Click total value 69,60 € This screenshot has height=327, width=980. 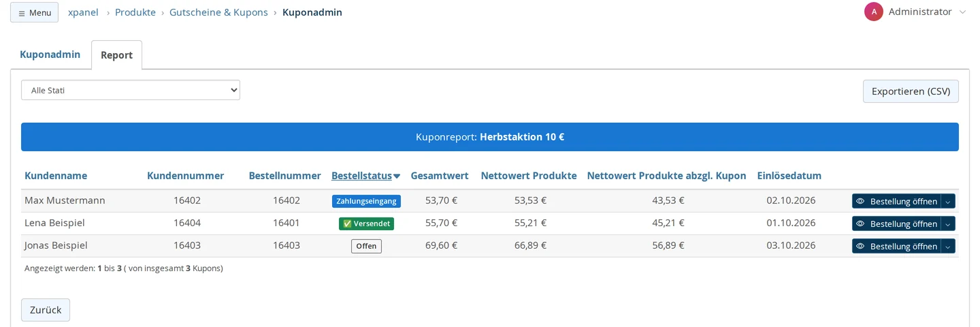441,245
